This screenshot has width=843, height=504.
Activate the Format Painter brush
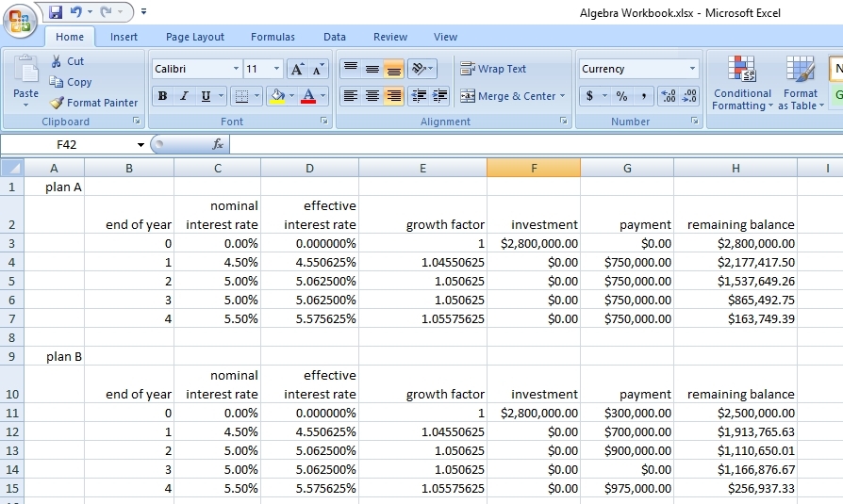click(93, 102)
